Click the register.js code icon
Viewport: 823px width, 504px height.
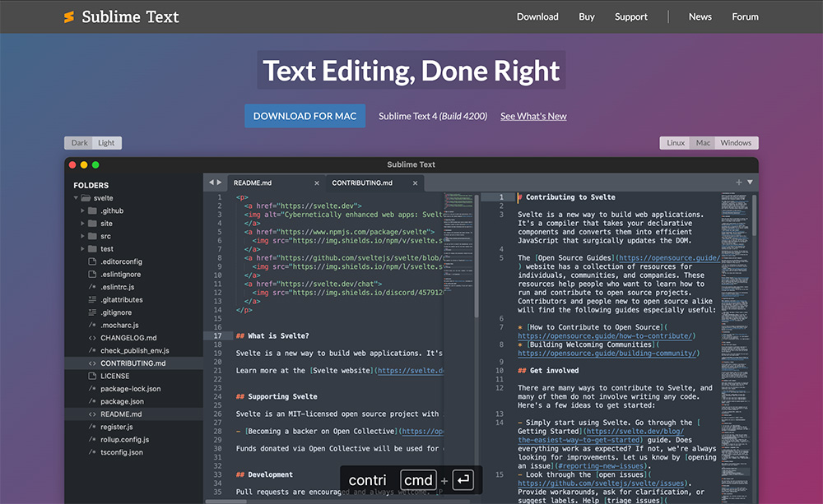pyautogui.click(x=92, y=427)
